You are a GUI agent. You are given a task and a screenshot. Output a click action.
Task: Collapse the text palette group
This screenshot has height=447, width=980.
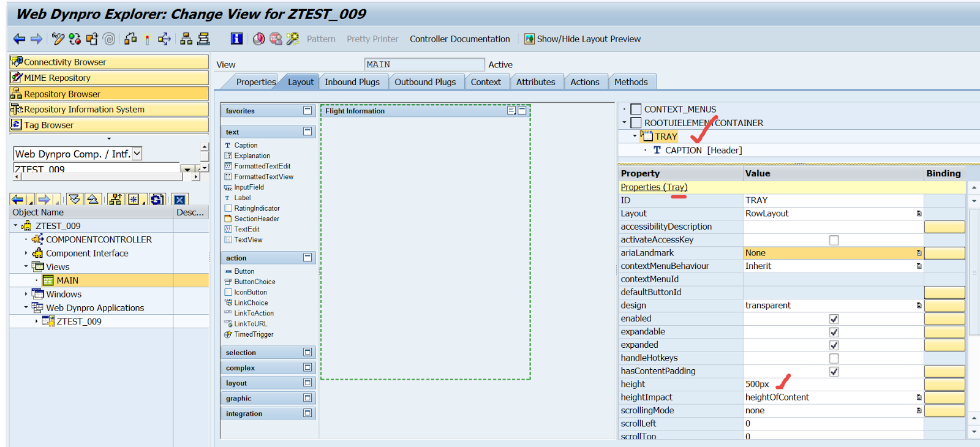[x=307, y=132]
